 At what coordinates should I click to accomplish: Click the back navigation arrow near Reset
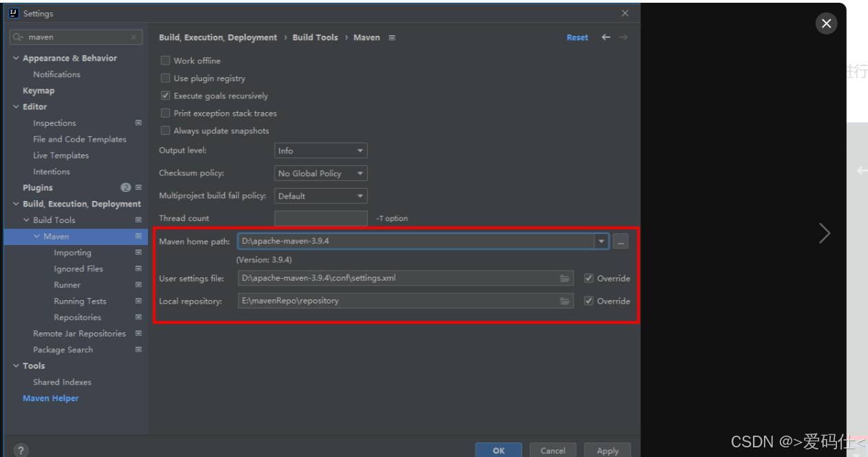604,37
